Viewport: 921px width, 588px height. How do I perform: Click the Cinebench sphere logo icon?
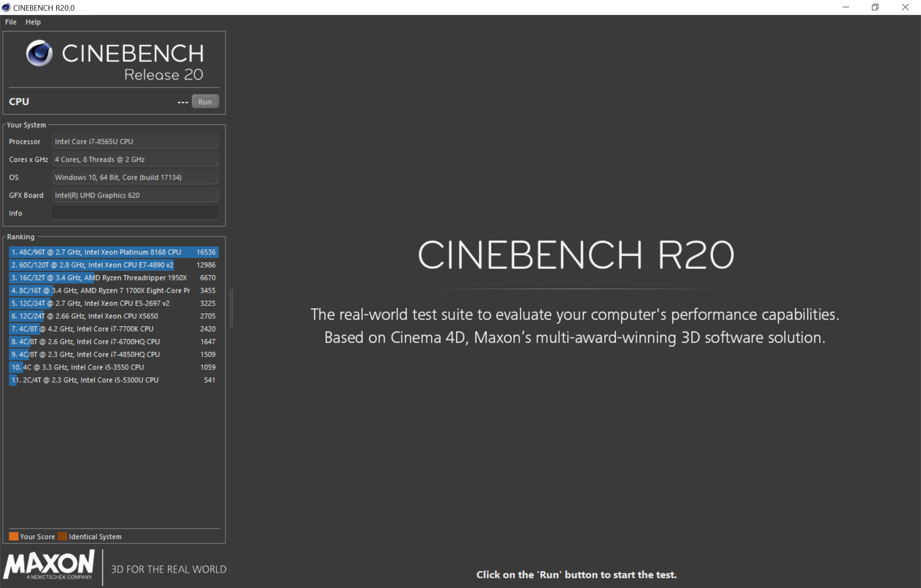(x=40, y=53)
